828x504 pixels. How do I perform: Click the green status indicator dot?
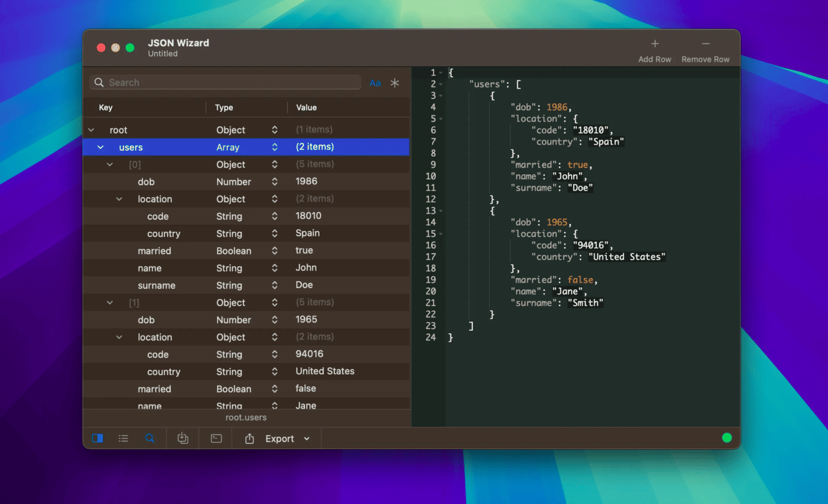click(727, 438)
